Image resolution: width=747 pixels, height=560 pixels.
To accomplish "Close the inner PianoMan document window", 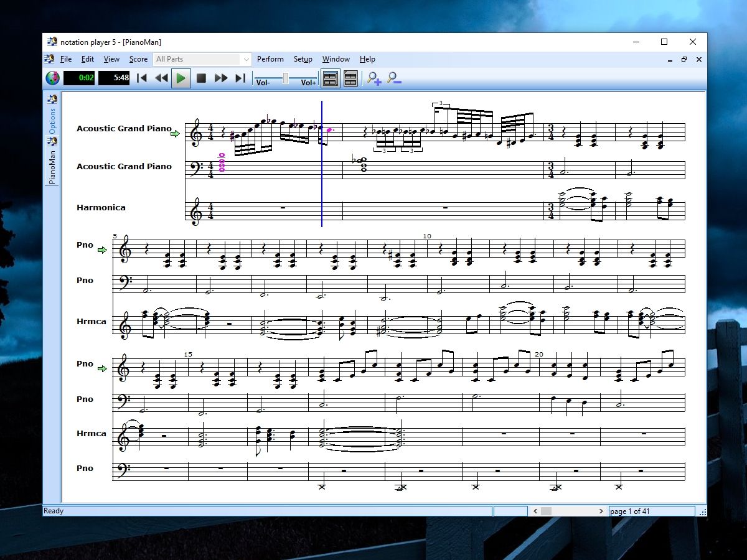I will 699,59.
